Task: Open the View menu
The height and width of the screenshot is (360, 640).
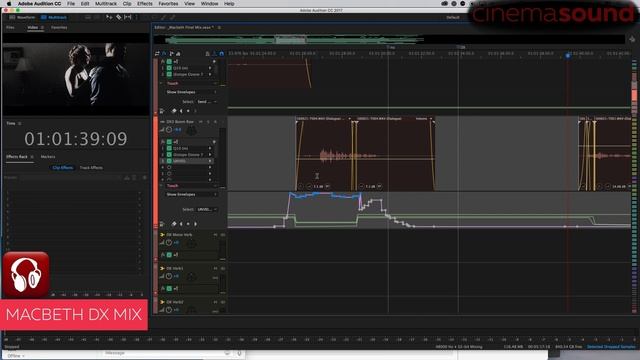Action: click(189, 4)
